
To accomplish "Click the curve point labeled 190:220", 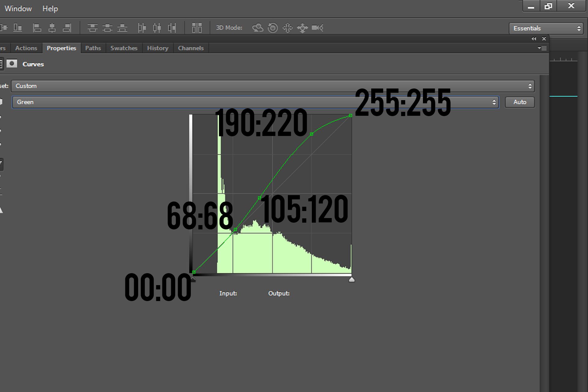I will 311,134.
